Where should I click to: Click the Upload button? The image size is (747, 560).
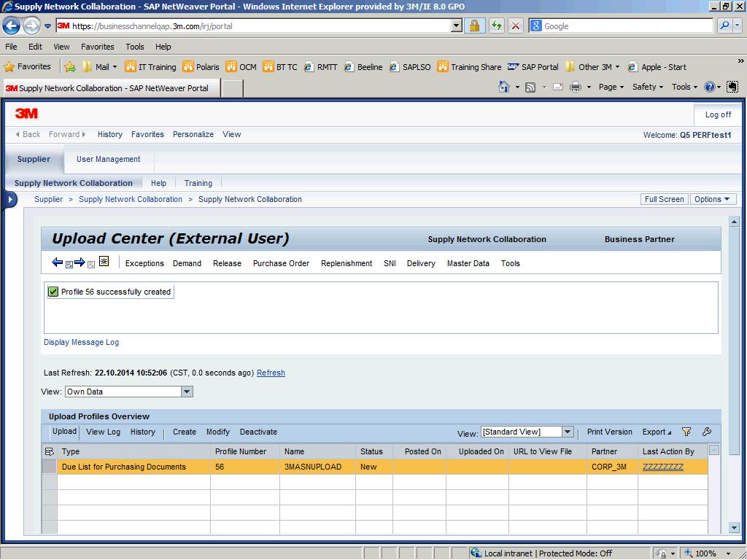[x=64, y=432]
